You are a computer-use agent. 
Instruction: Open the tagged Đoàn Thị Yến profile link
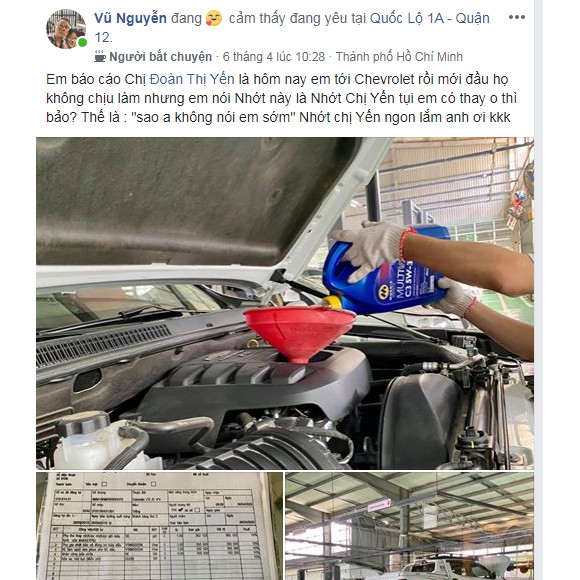click(x=192, y=79)
